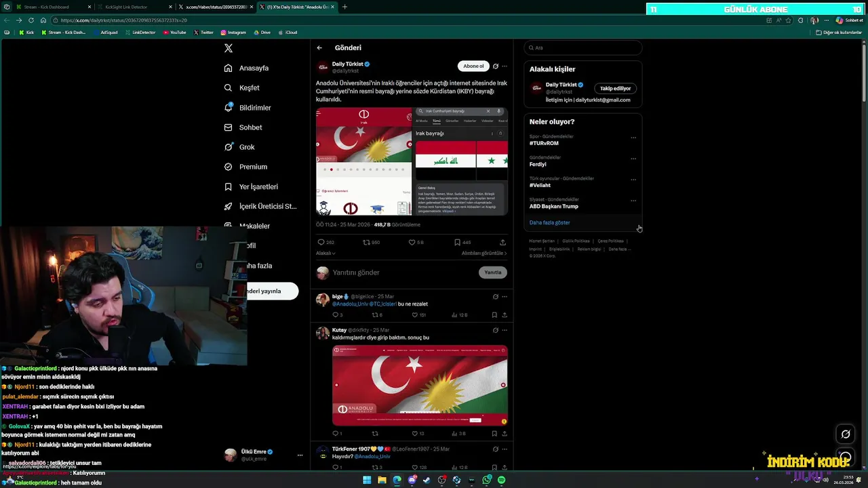Open account menu dots beside Ülkü Emre
Image resolution: width=868 pixels, height=488 pixels.
coord(300,455)
